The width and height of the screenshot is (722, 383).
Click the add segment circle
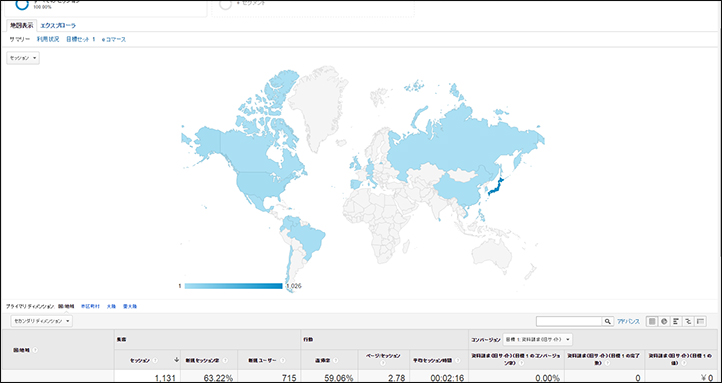(x=225, y=5)
